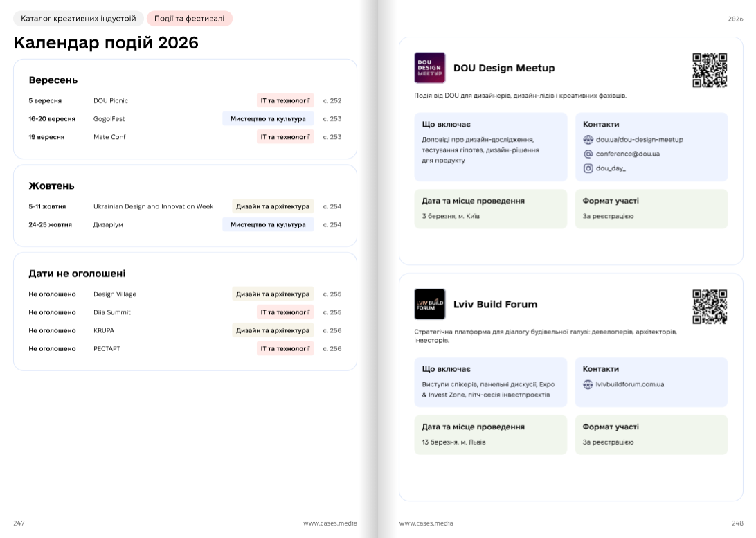Screen dimensions: 756x538
Task: Click the 'Дизайн та архітектура' tag for KRUPA
Action: pyautogui.click(x=273, y=331)
